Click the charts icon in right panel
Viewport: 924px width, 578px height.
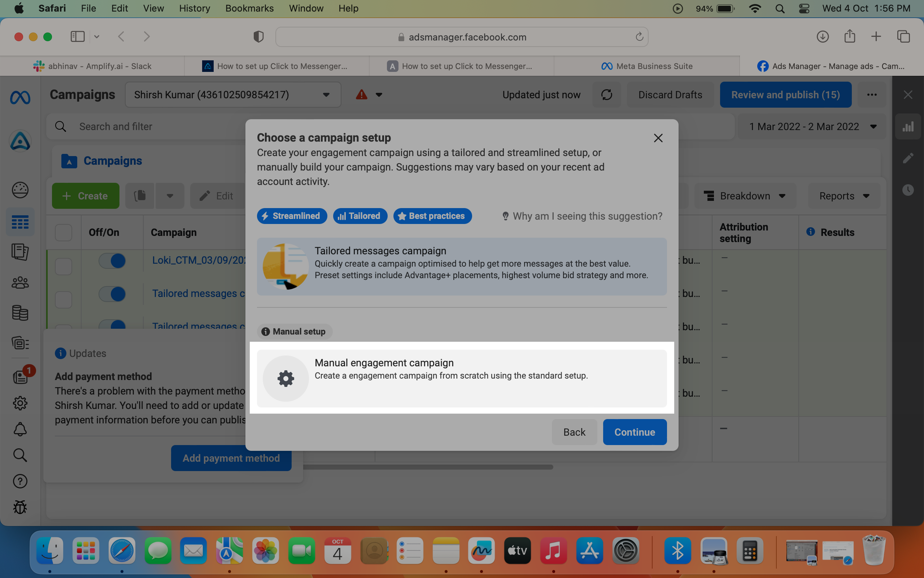(908, 126)
